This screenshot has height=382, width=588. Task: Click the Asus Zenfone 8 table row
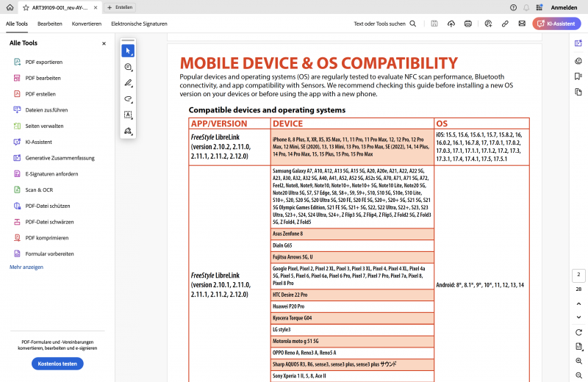click(x=352, y=234)
